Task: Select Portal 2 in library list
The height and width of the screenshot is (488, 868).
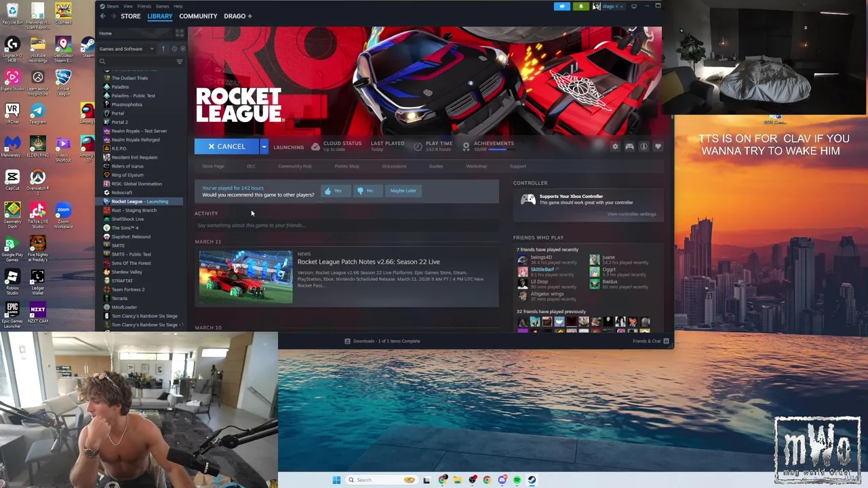Action: pos(119,122)
